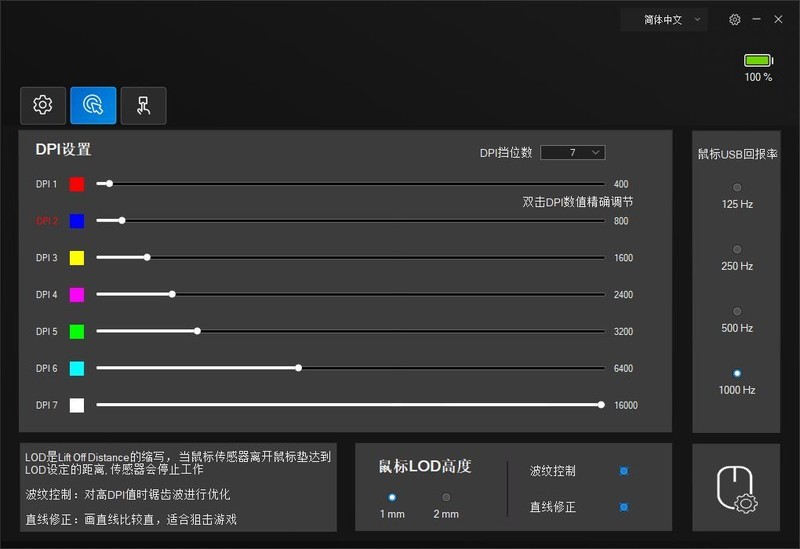800x549 pixels.
Task: Click the battery level icon
Action: click(758, 60)
